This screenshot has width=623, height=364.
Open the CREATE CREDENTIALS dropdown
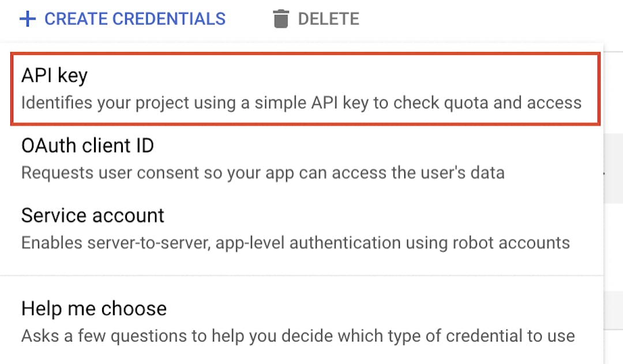click(122, 19)
